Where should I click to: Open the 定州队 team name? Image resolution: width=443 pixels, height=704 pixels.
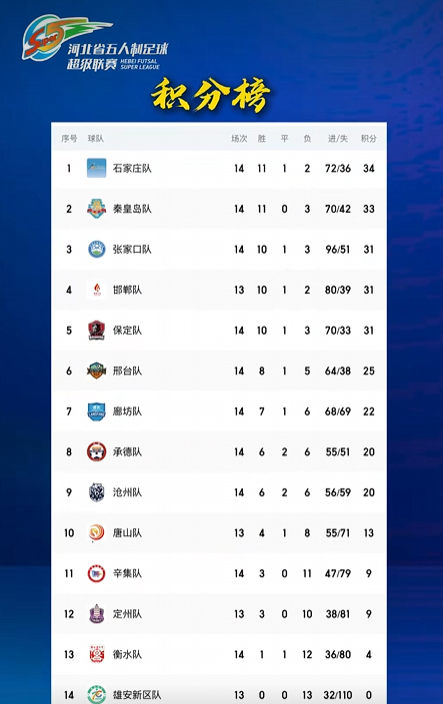127,614
